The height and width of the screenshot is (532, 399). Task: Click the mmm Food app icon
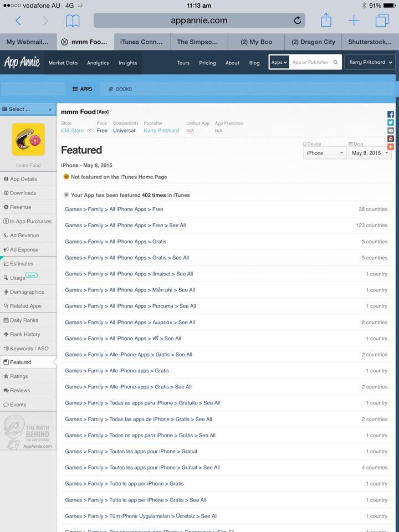click(x=28, y=140)
